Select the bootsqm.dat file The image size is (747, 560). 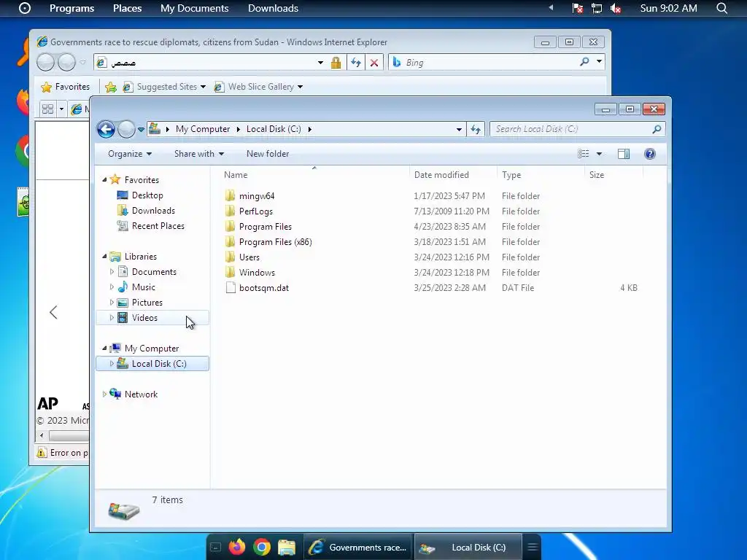tap(264, 287)
